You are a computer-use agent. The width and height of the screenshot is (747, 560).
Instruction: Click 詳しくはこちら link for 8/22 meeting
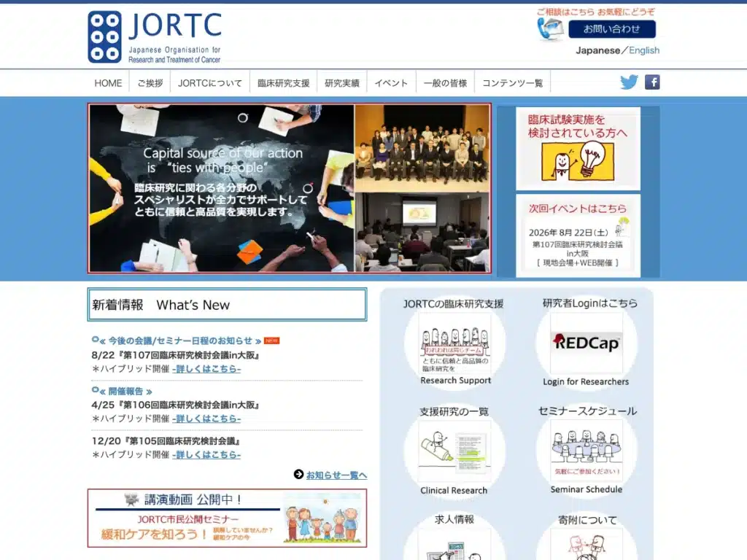pyautogui.click(x=206, y=368)
